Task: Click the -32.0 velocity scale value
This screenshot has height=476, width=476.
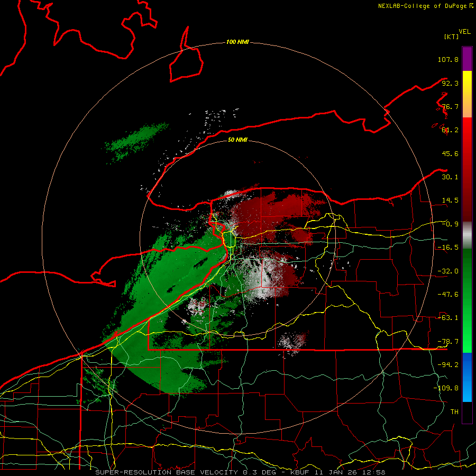Action: pos(448,271)
